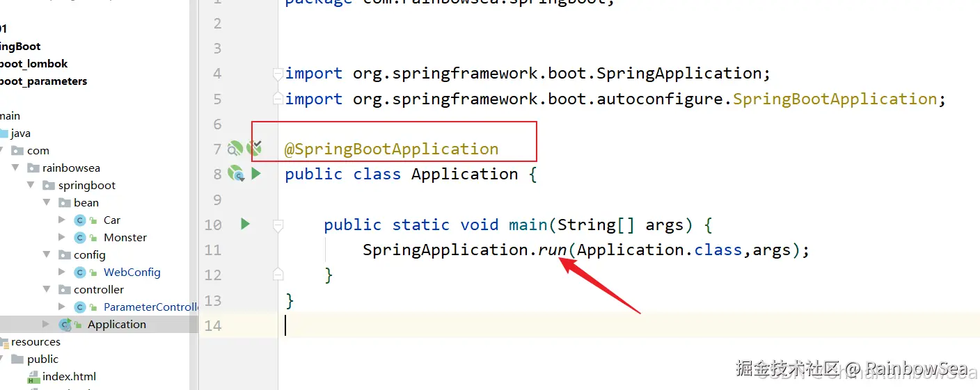The height and width of the screenshot is (390, 980).
Task: Click the green run arrow on line 10
Action: (x=245, y=224)
